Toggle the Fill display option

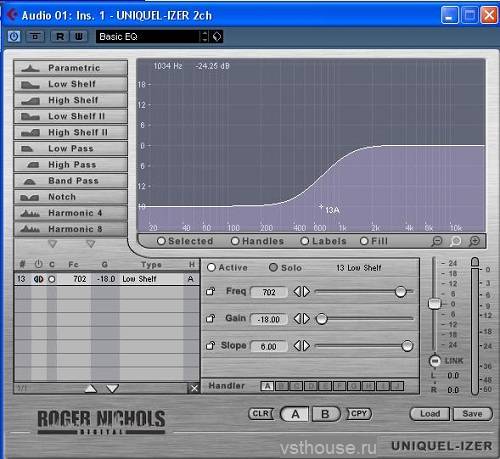click(x=364, y=241)
